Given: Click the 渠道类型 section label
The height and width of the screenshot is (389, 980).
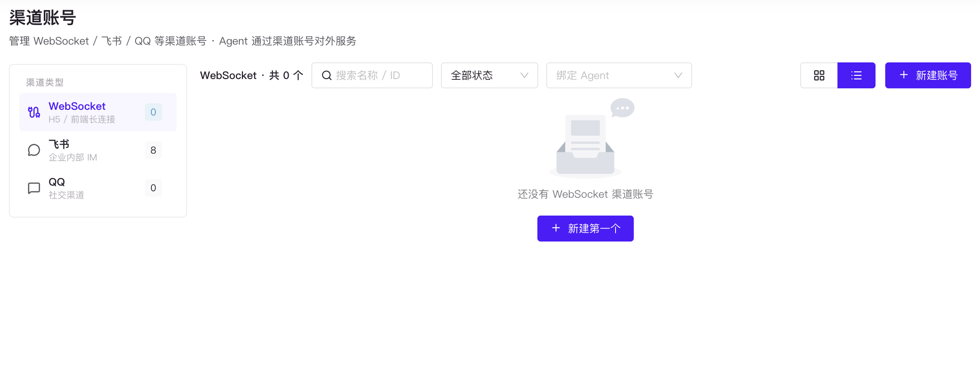Looking at the screenshot, I should pos(45,82).
